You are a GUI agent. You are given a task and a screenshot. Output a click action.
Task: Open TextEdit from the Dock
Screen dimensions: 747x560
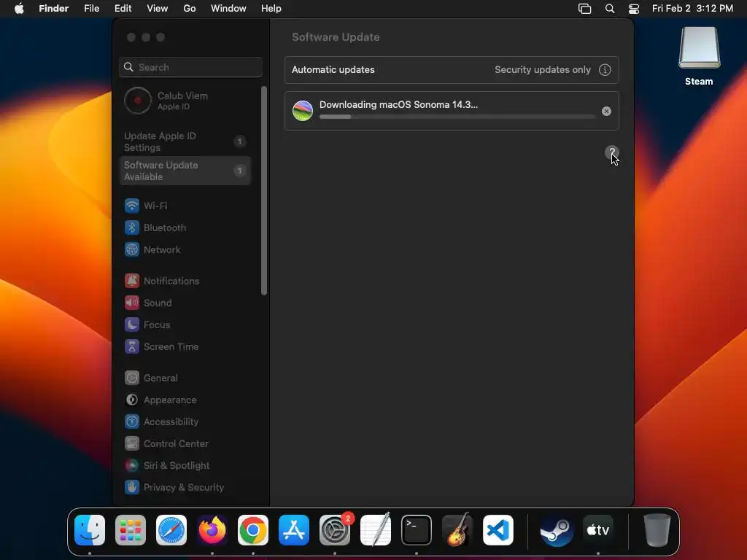point(376,530)
